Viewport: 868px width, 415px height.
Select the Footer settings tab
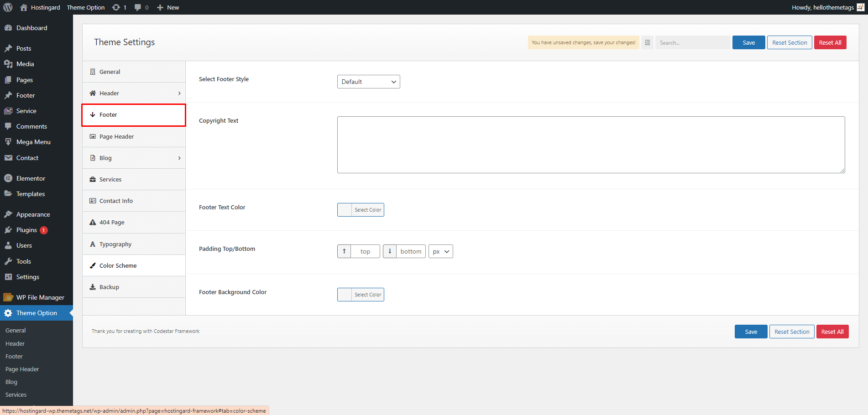(x=134, y=115)
